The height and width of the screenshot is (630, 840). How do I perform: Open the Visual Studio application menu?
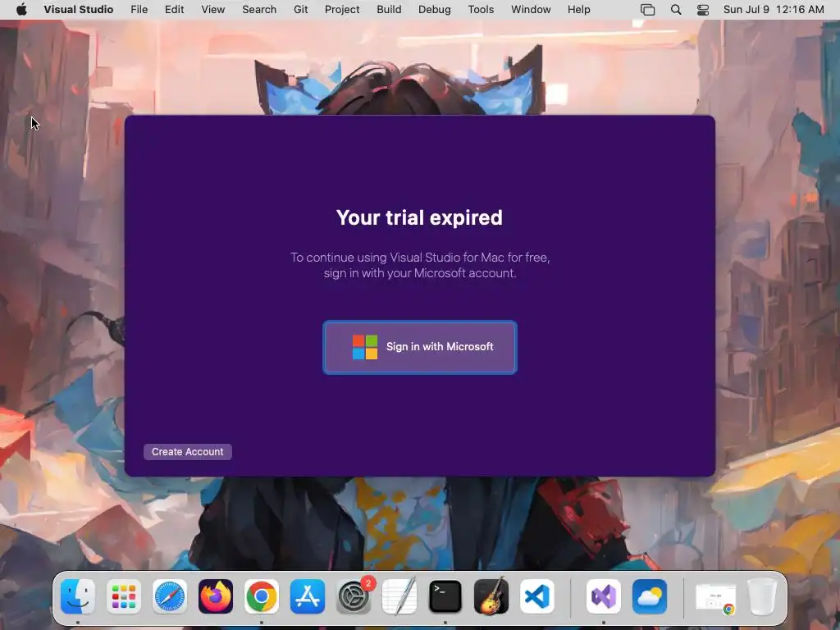pyautogui.click(x=78, y=9)
